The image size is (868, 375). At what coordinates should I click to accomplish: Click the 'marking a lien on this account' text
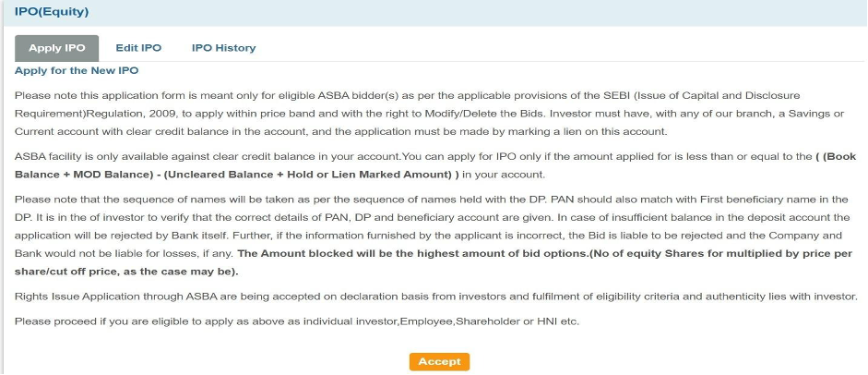point(589,131)
